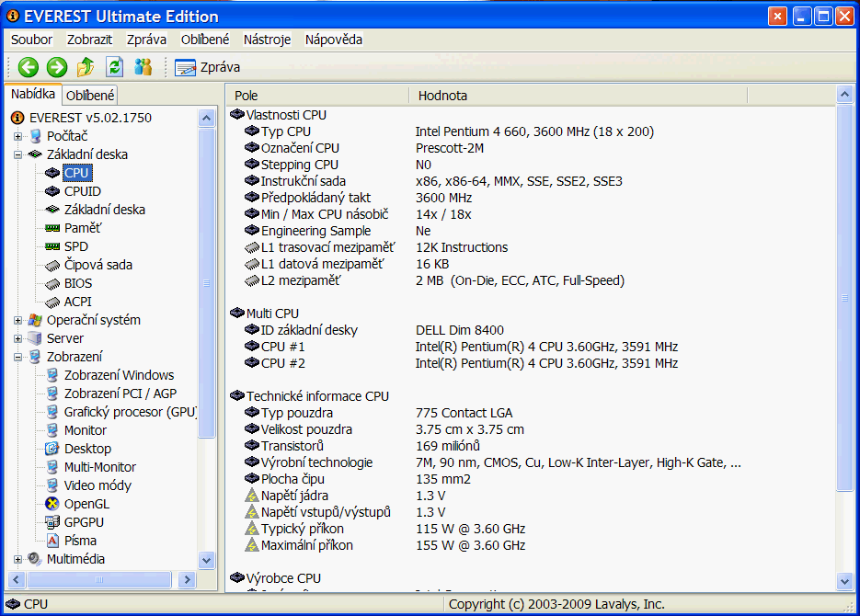Expand the Multimédia tree node
Image resolution: width=860 pixels, height=616 pixels.
(x=17, y=560)
